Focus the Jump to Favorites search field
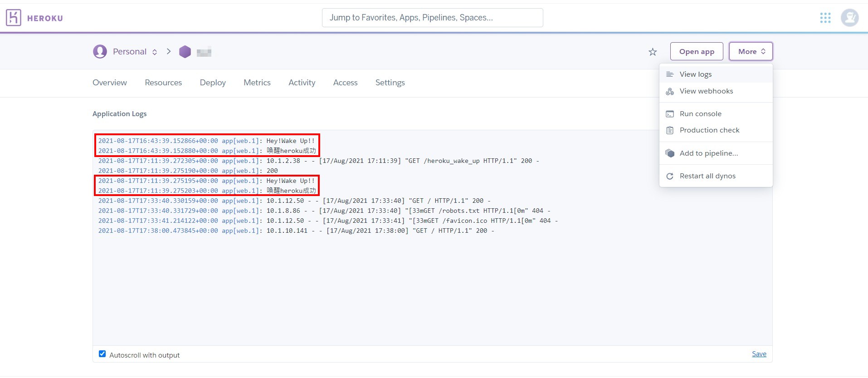 point(433,18)
